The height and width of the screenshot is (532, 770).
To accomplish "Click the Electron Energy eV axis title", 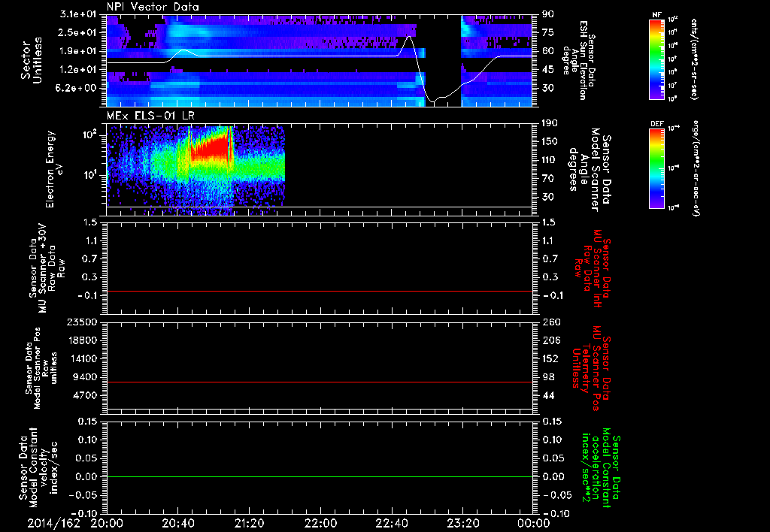I will click(x=54, y=169).
